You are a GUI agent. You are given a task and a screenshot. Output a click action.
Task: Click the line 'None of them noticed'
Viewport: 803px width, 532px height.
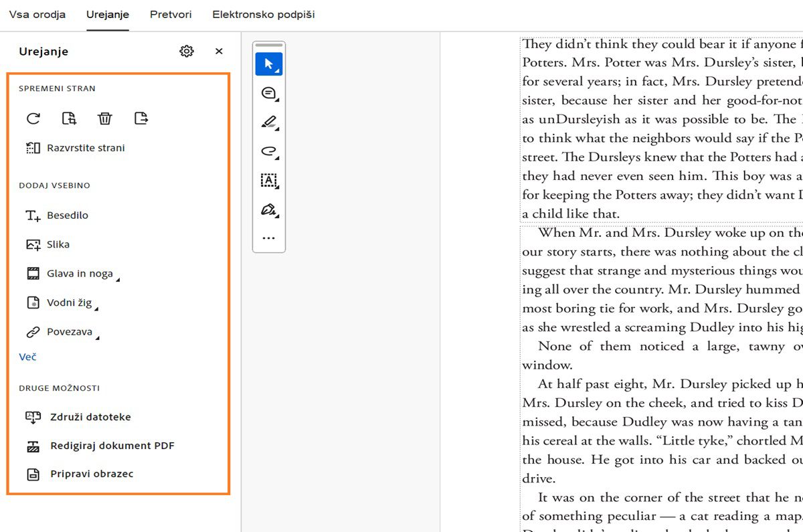tap(664, 347)
